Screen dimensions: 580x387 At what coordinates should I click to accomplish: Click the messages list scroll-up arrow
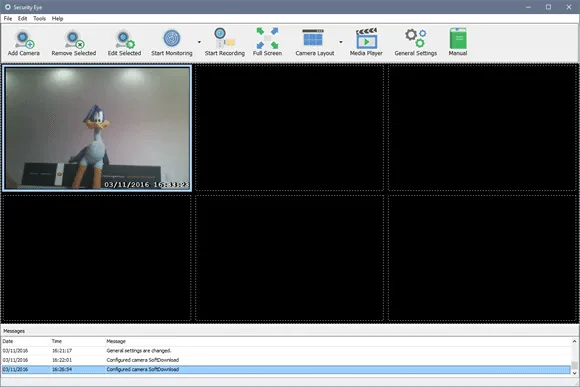click(x=574, y=341)
